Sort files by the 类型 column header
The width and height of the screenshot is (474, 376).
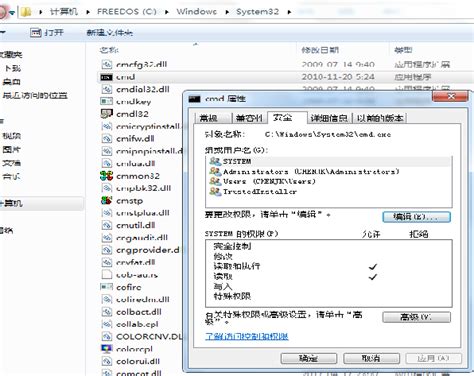[404, 50]
